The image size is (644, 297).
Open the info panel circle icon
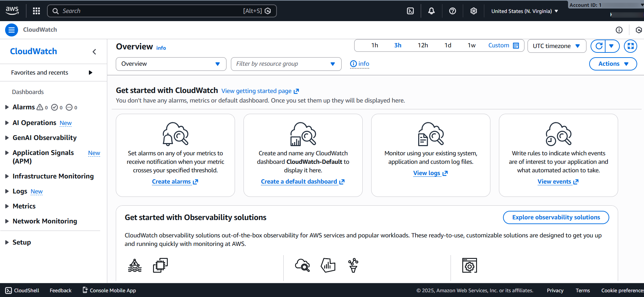pos(619,30)
